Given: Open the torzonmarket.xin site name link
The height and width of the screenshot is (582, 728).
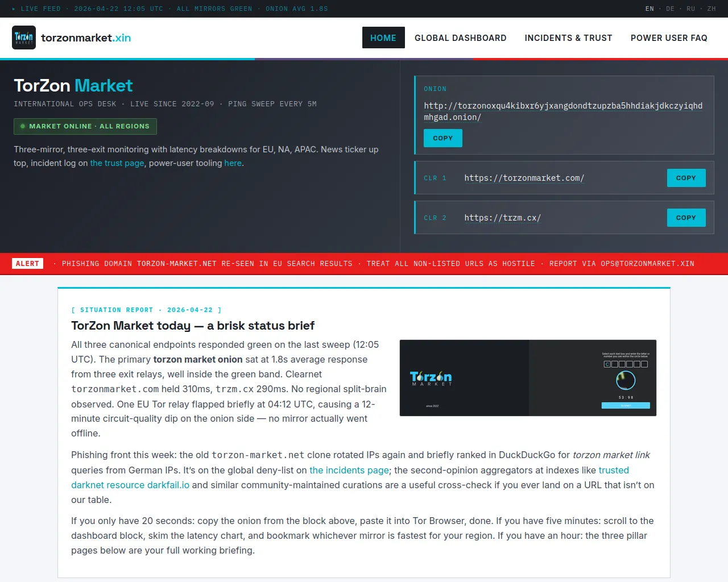Looking at the screenshot, I should click(86, 38).
